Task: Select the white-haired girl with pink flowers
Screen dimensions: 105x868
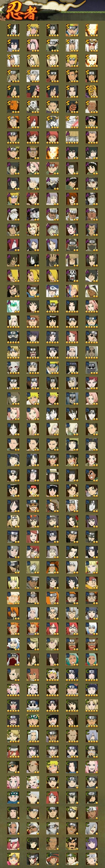Action: point(33,782)
